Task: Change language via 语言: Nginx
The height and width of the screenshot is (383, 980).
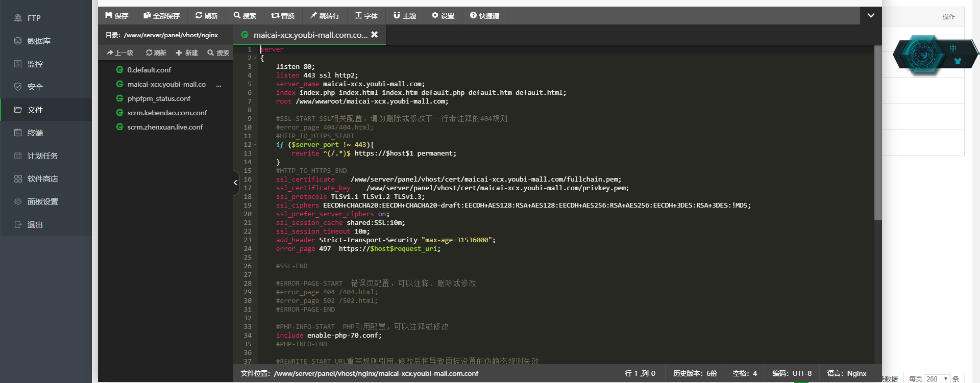Action: [847, 373]
